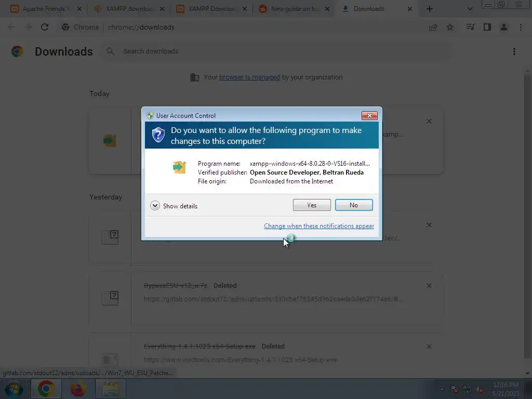Image resolution: width=532 pixels, height=399 pixels.
Task: Click the search magnifier icon in Downloads
Action: [110, 51]
